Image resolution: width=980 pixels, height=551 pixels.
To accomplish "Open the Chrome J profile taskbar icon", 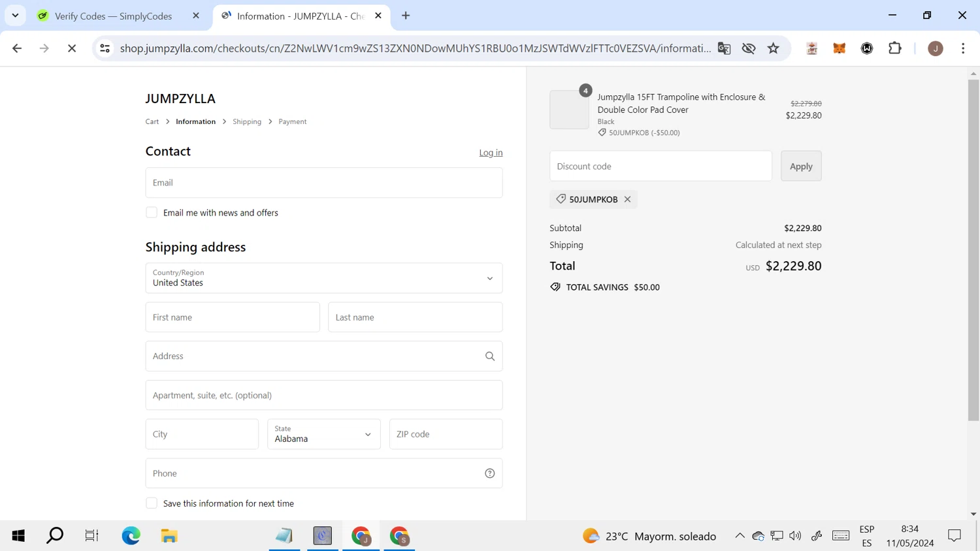I will (361, 536).
